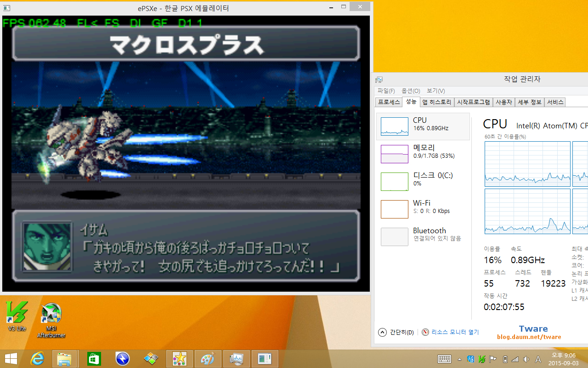Open the V3 Lite desktop shortcut
Image resolution: width=588 pixels, height=368 pixels.
tap(17, 316)
